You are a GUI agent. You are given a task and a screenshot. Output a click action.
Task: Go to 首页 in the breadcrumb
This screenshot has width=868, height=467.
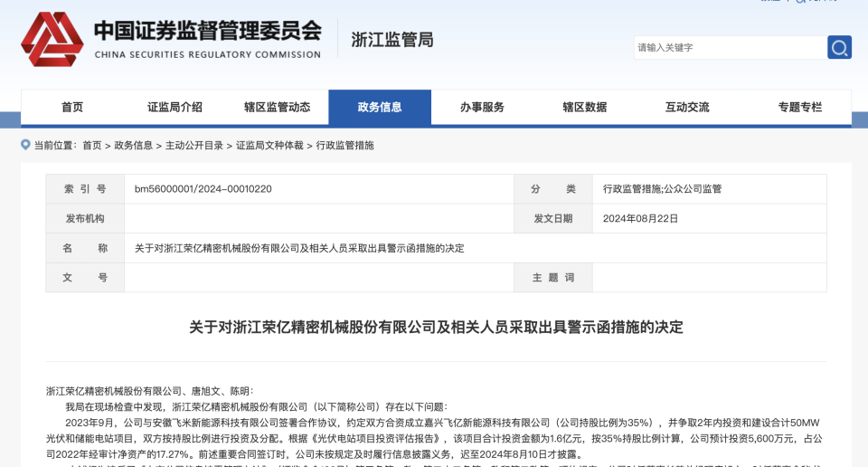tap(92, 145)
